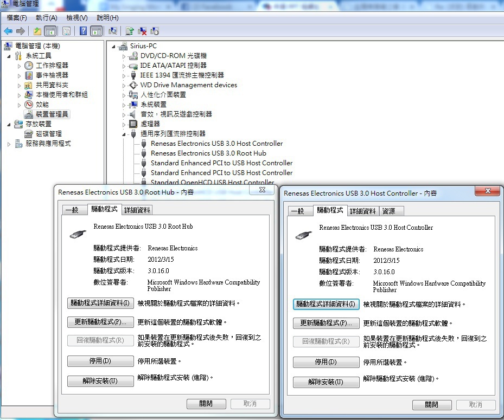
Task: Go up one level with the folder icon
Action: (37, 31)
